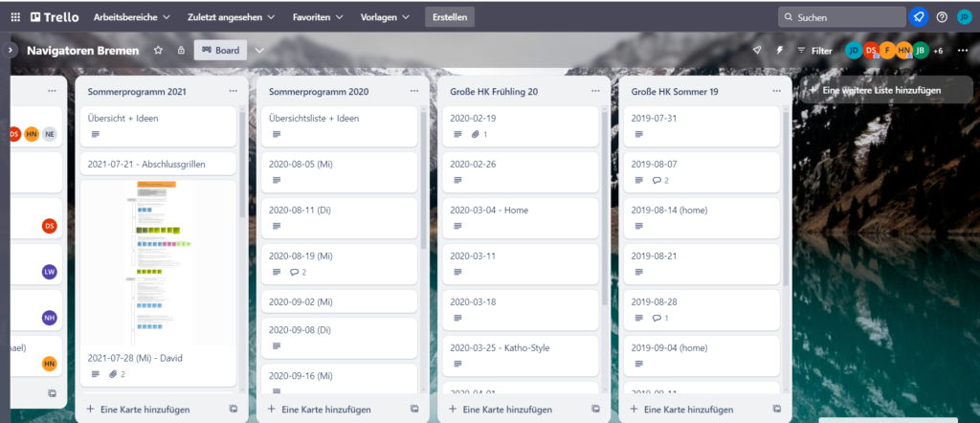980x423 pixels.
Task: Show the +6 additional members
Action: 938,51
